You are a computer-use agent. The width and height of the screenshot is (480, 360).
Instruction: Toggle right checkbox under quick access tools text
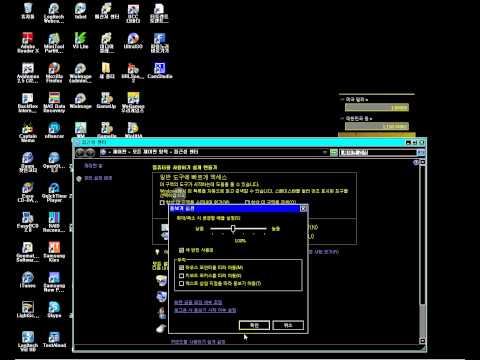pyautogui.click(x=247, y=202)
